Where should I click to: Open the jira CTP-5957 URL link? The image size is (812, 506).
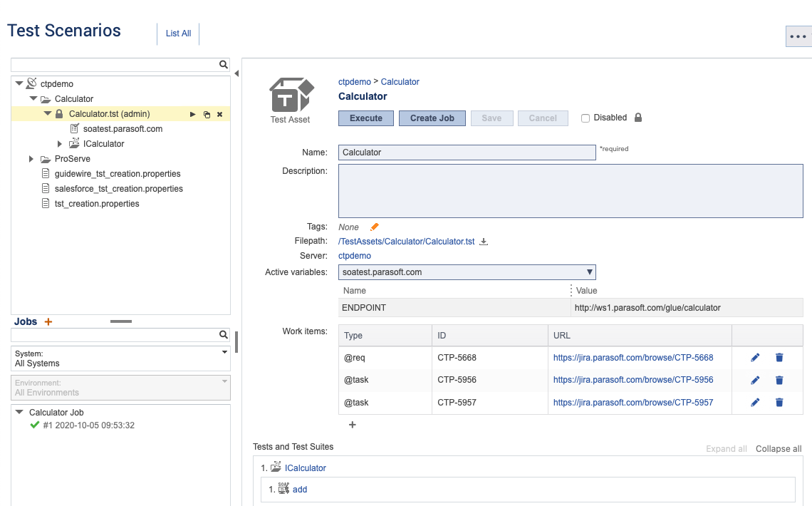[x=633, y=403]
